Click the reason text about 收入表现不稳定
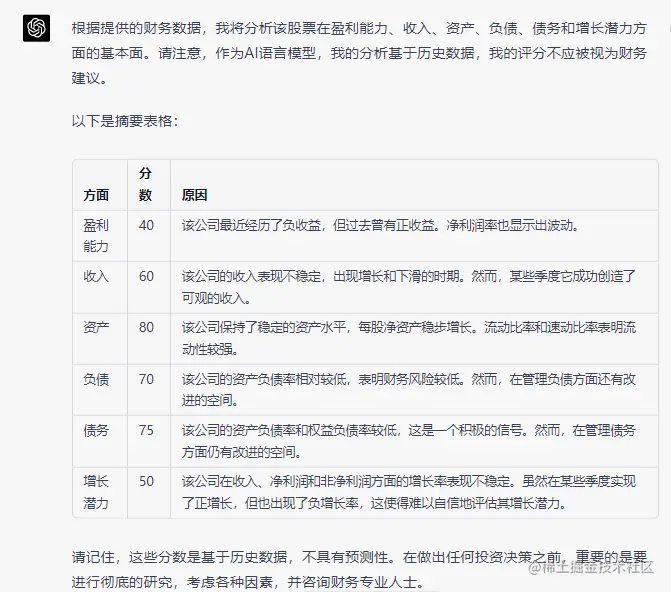The width and height of the screenshot is (671, 592). 409,287
